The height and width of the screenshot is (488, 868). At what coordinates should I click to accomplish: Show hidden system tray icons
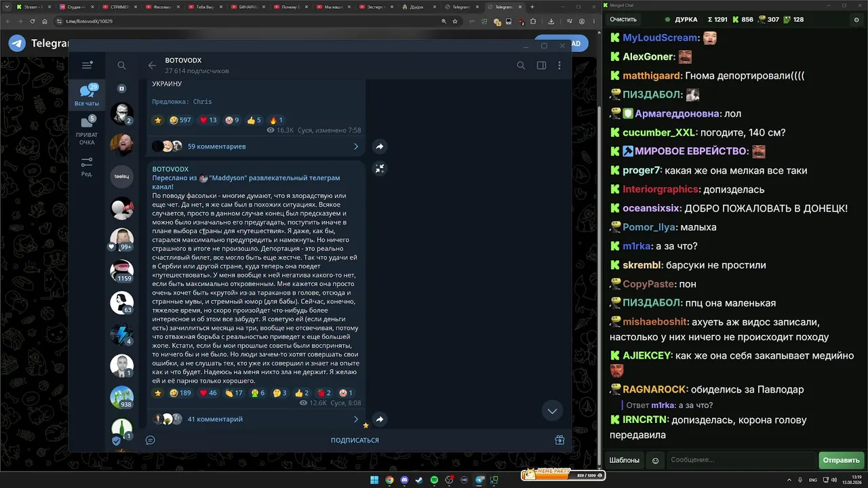pyautogui.click(x=789, y=480)
